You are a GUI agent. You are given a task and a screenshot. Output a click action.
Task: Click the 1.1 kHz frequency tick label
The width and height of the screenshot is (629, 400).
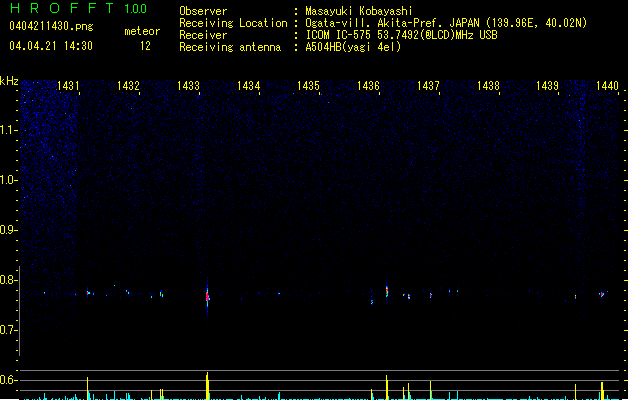(x=8, y=130)
